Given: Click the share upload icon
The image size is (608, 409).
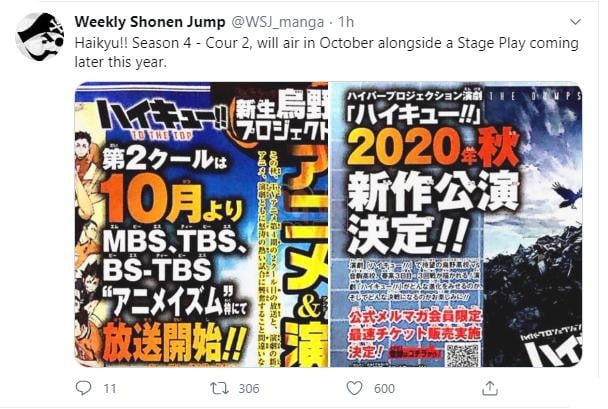Looking at the screenshot, I should 490,388.
